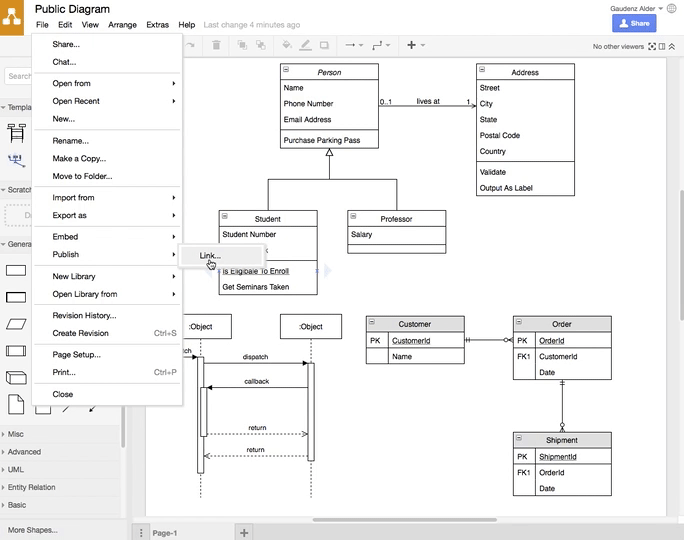Click the Line Color pencil icon
This screenshot has height=540, width=684.
(306, 45)
